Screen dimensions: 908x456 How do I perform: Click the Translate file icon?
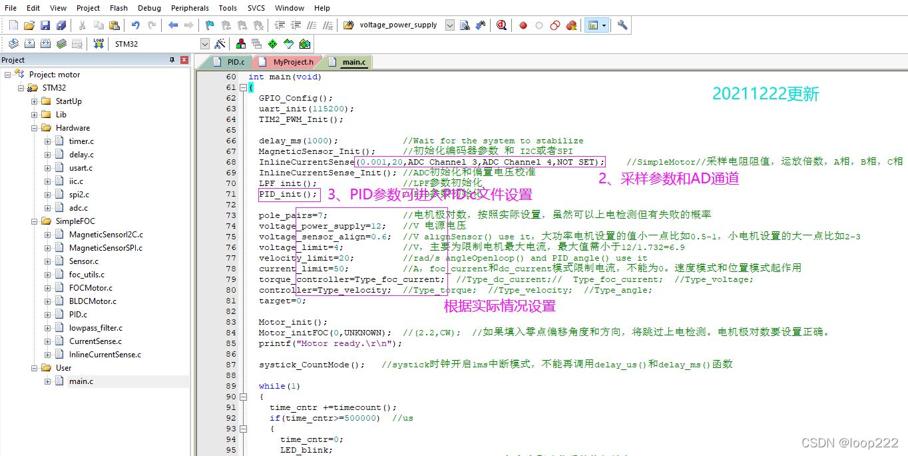pos(14,44)
